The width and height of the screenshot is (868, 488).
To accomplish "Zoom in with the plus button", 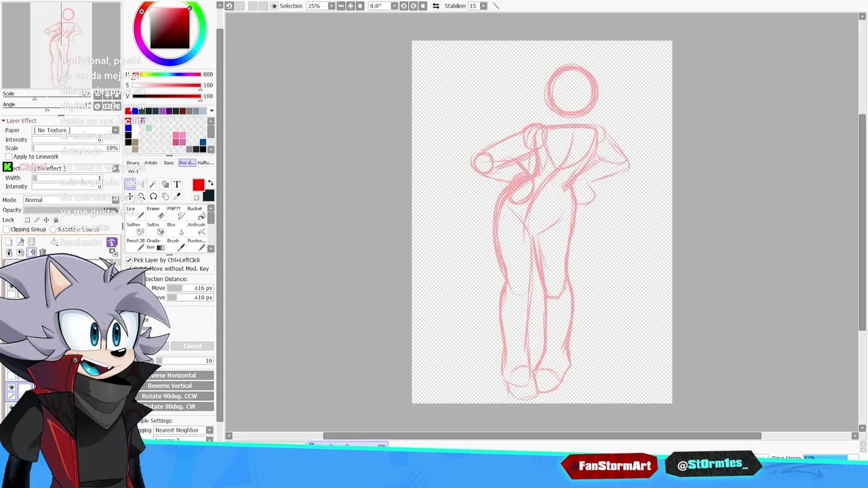I will tap(351, 5).
